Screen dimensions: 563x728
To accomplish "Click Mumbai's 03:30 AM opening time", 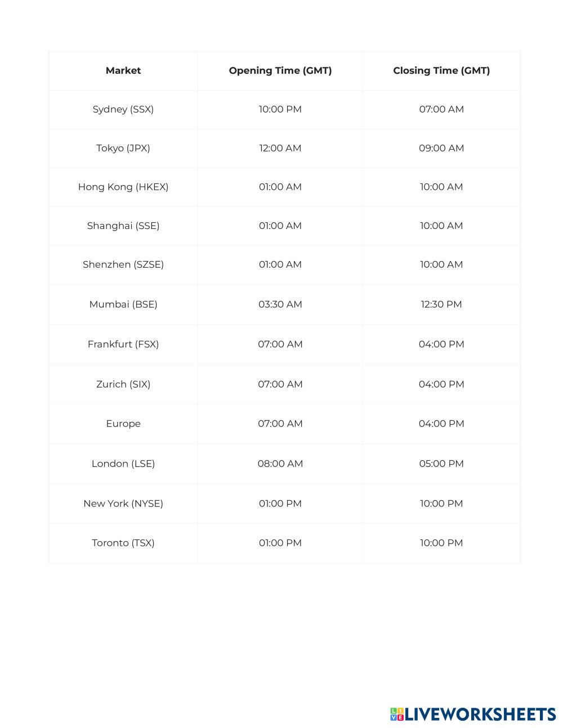I will pyautogui.click(x=280, y=304).
